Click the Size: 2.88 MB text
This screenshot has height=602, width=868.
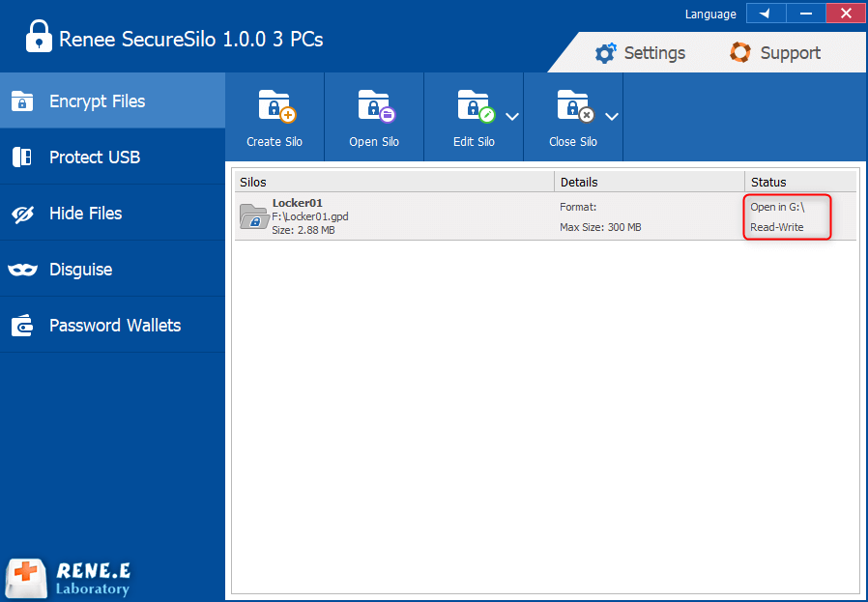click(x=304, y=230)
